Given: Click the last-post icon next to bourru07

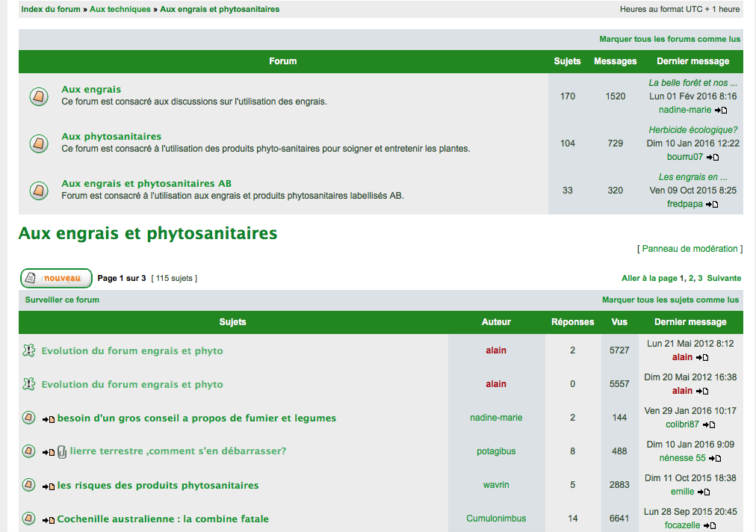Looking at the screenshot, I should (713, 157).
